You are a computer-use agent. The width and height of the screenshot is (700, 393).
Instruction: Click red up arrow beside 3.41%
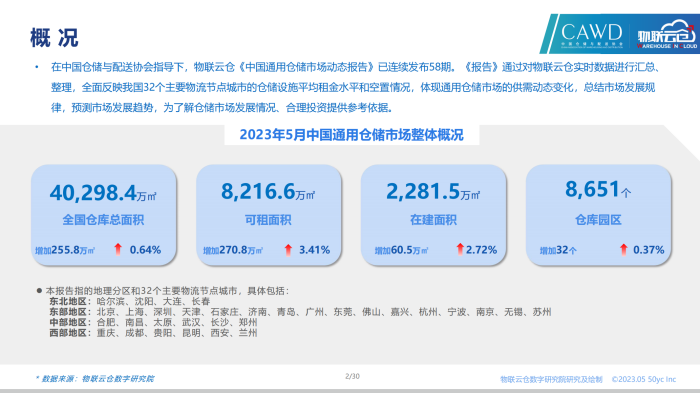(x=288, y=250)
